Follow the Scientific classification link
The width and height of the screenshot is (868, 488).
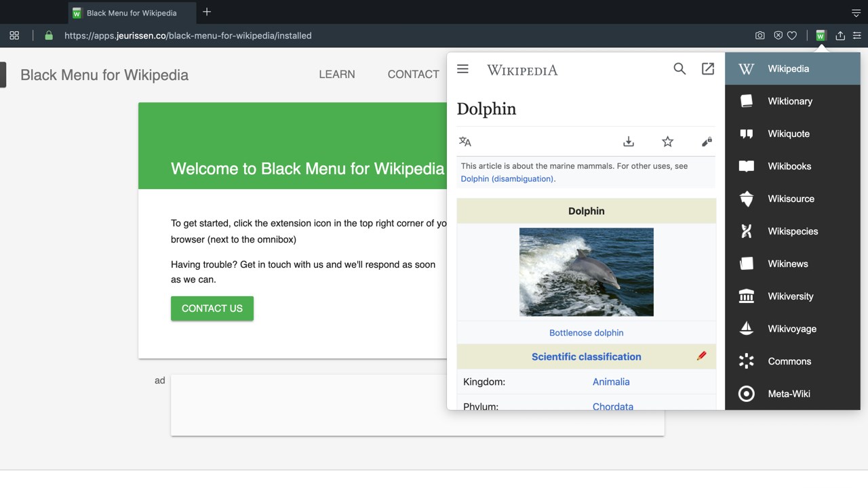(587, 357)
